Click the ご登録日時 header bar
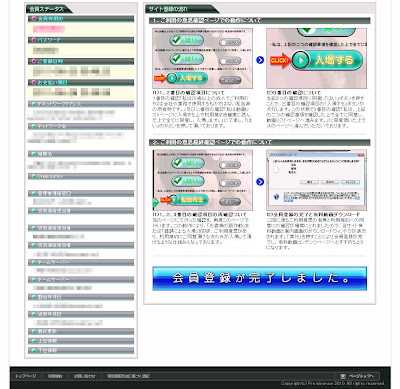The image size is (400, 389). (x=81, y=61)
